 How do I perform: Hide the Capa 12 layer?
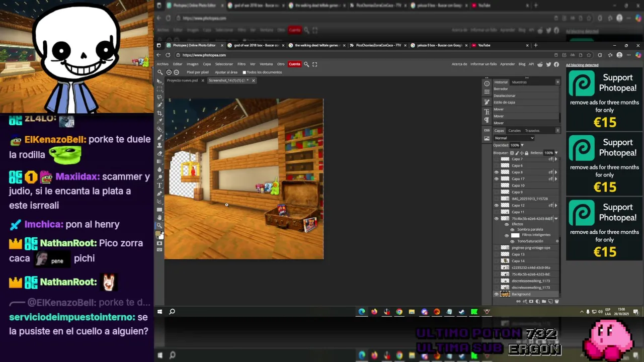[497, 206]
